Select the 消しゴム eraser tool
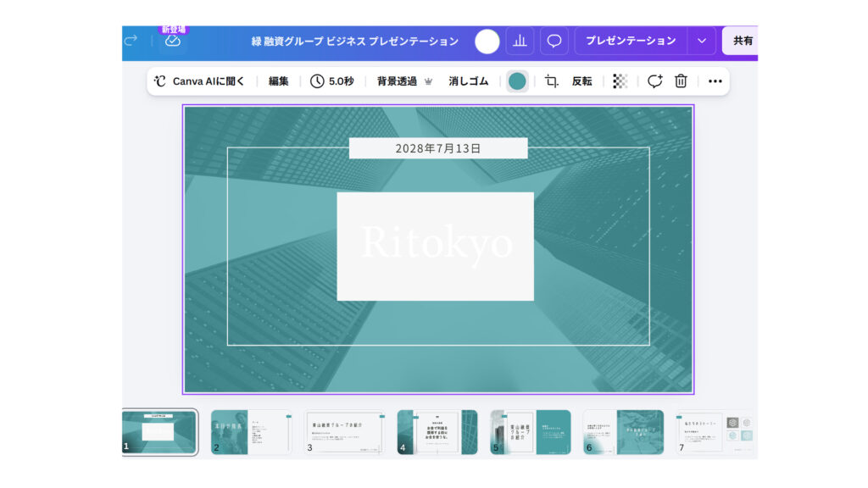 coord(468,81)
